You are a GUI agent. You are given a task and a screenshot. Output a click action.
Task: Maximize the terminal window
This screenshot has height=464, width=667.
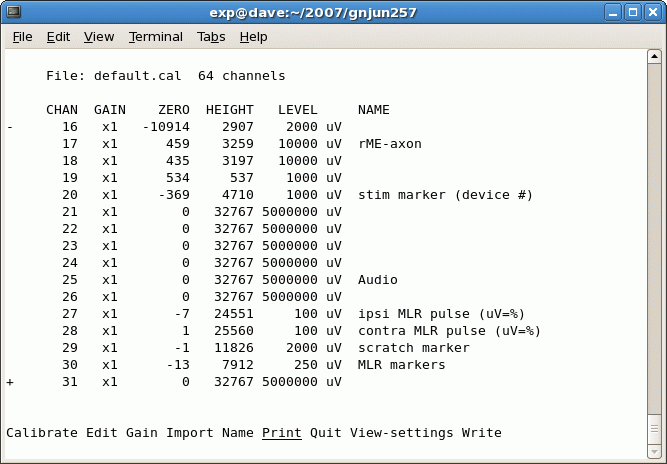click(x=632, y=12)
